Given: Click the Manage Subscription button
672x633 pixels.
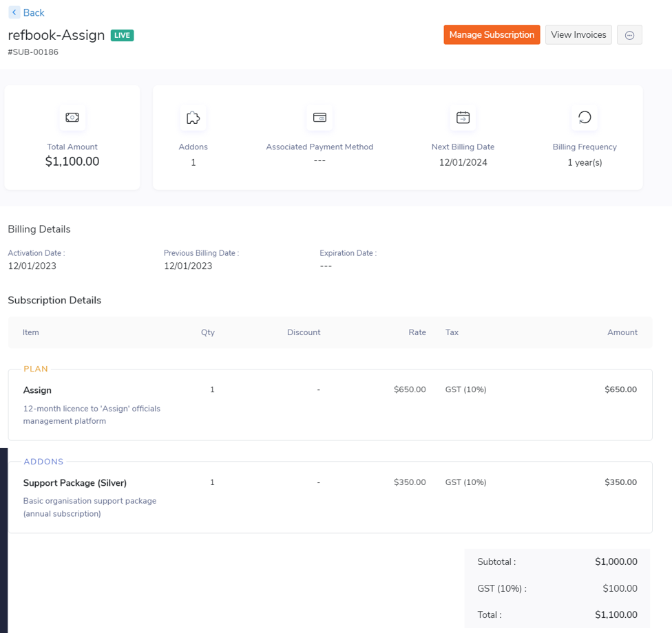Looking at the screenshot, I should pyautogui.click(x=492, y=35).
